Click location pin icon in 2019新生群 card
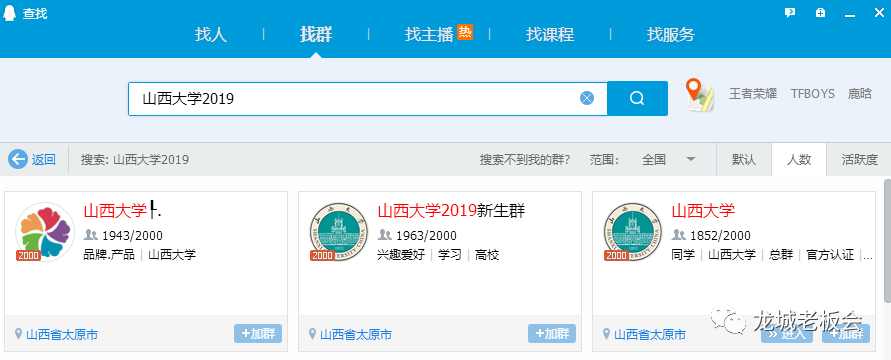This screenshot has height=360, width=891. pyautogui.click(x=313, y=334)
